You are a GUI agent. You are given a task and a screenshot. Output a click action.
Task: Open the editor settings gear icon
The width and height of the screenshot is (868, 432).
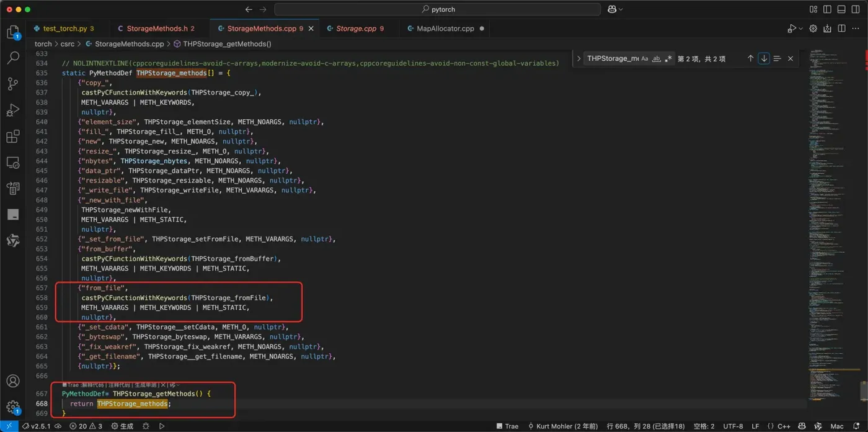[813, 29]
